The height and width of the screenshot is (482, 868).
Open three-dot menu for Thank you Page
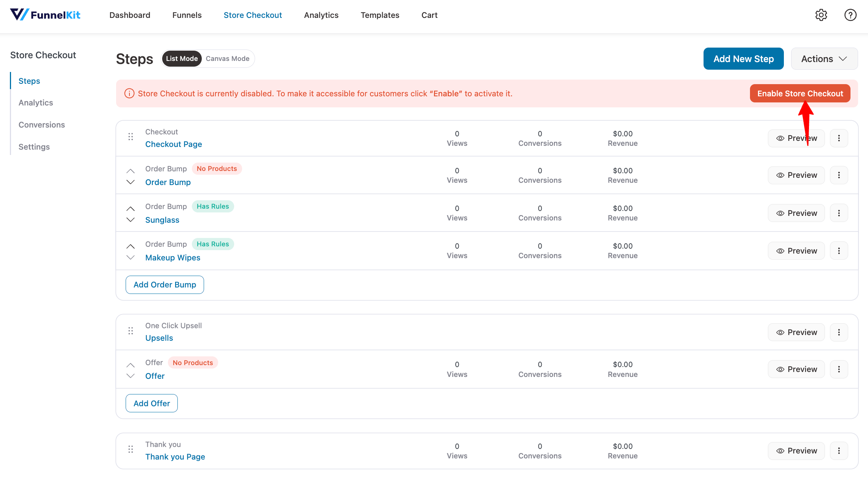click(839, 451)
